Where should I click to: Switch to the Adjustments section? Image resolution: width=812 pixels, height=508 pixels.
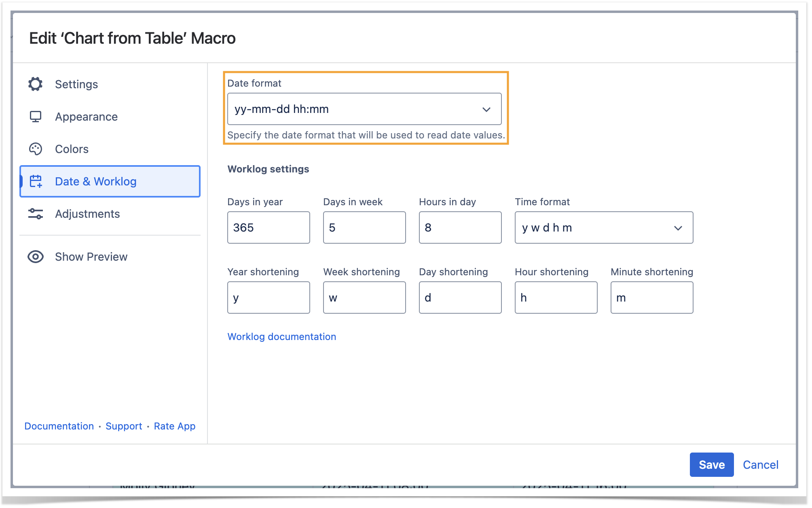(x=87, y=214)
